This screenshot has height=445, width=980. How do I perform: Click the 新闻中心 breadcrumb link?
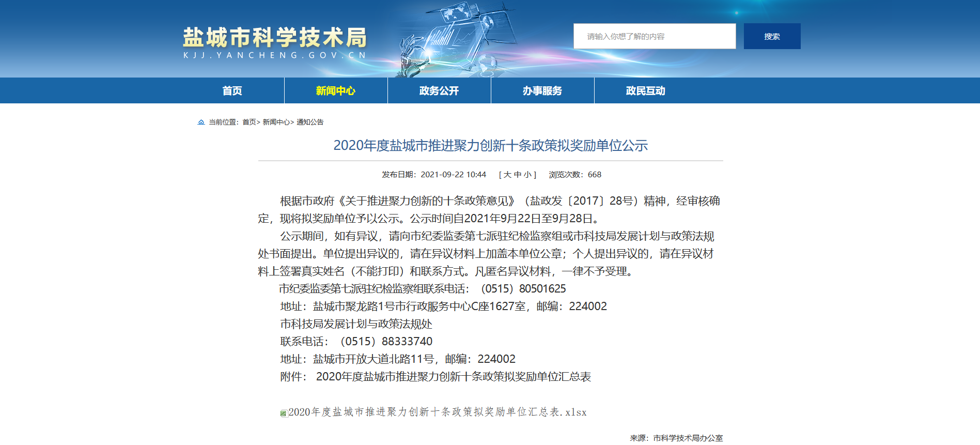point(276,122)
